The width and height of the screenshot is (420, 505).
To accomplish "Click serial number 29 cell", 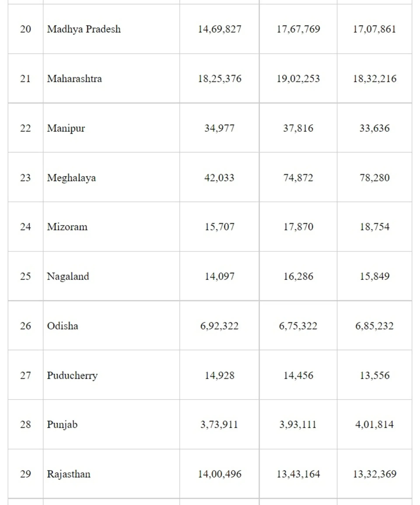I will tap(25, 474).
